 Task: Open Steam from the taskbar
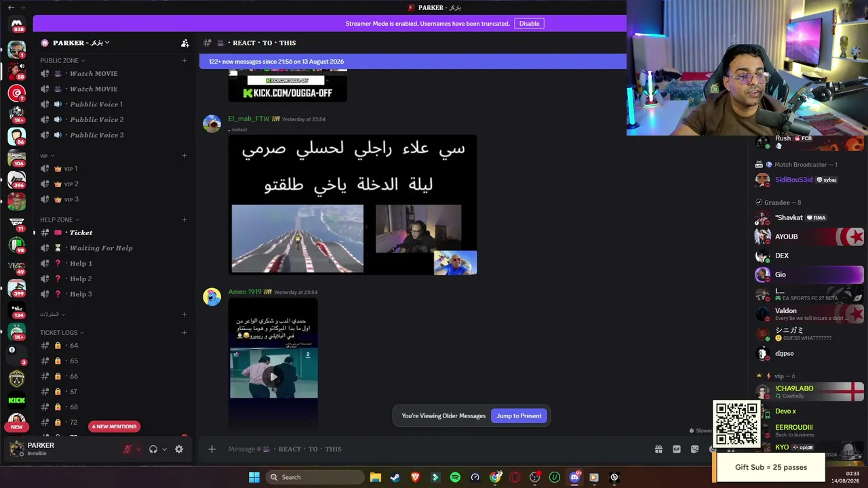click(395, 477)
